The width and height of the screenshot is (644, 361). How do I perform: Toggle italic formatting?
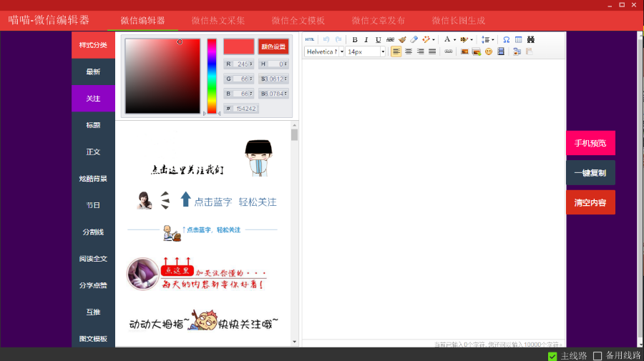click(366, 40)
